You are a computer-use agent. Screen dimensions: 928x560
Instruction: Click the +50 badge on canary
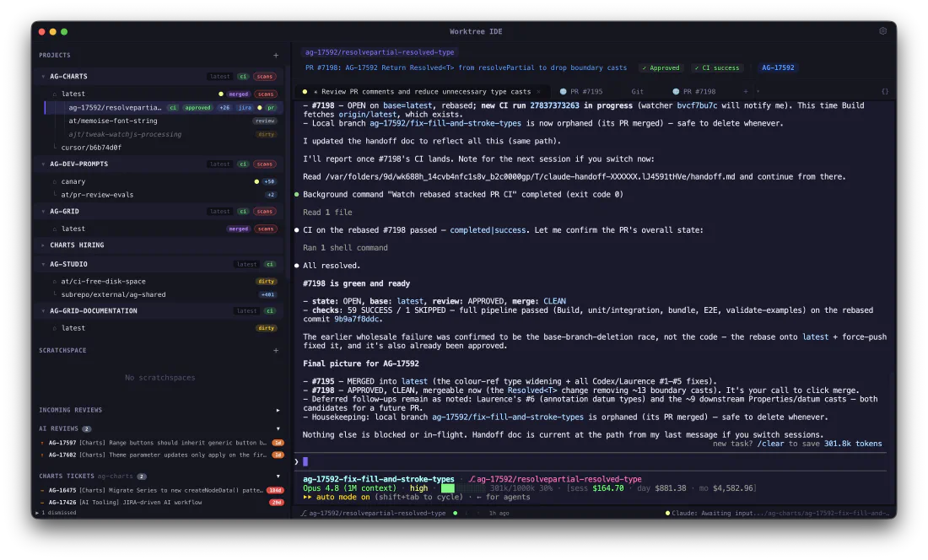pyautogui.click(x=269, y=181)
